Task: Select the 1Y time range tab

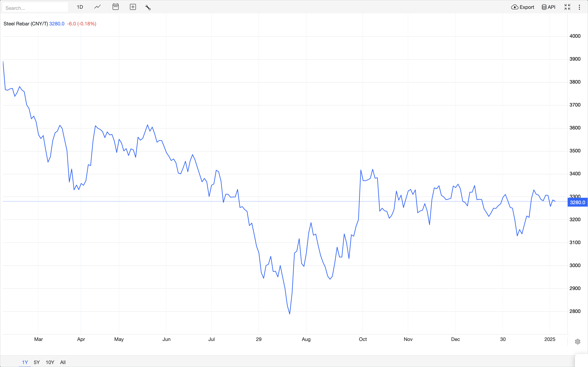Action: [25, 362]
